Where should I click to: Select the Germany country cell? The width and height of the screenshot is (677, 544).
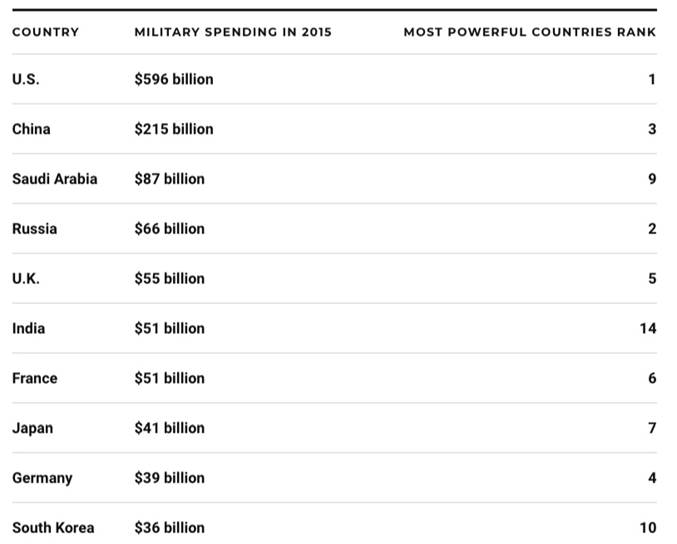coord(42,478)
